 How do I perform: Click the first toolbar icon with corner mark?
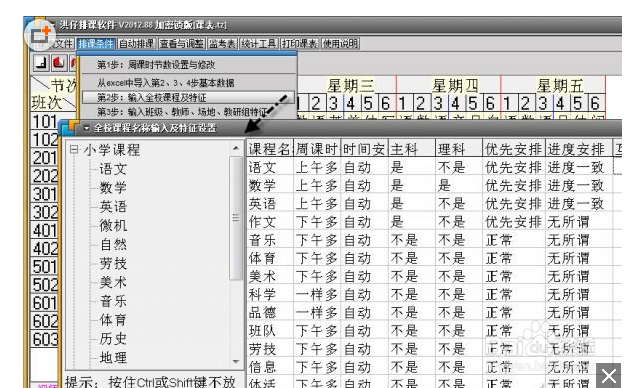[41, 63]
